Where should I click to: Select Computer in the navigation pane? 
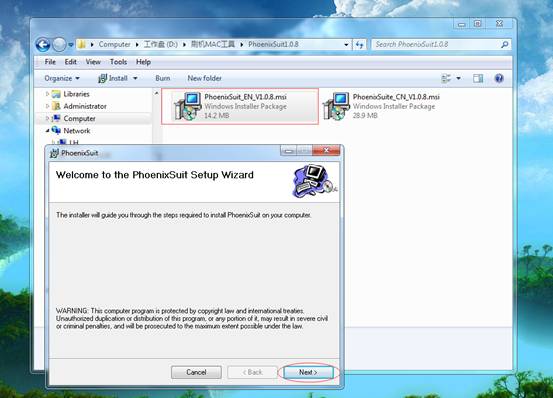pyautogui.click(x=79, y=118)
